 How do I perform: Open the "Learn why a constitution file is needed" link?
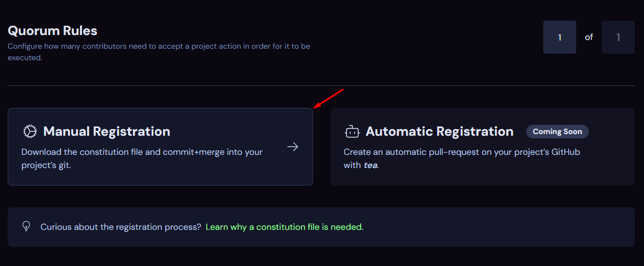coord(285,227)
